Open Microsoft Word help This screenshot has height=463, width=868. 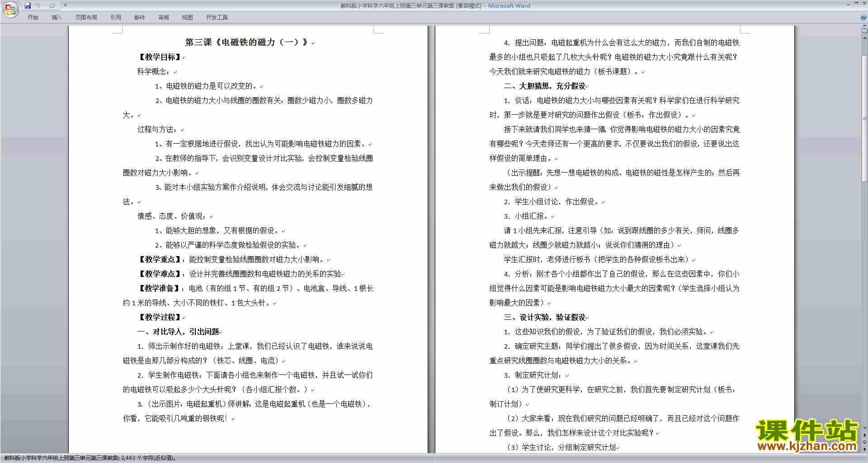[863, 17]
